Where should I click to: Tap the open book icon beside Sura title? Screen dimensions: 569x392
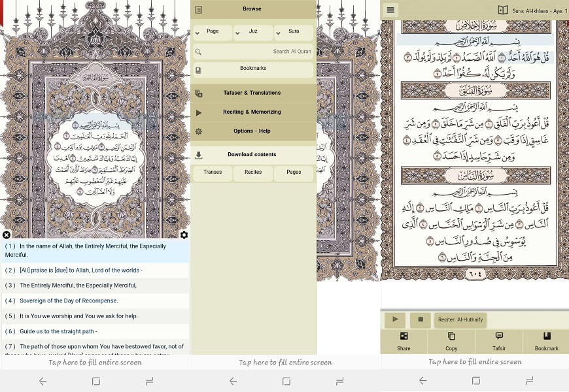[x=503, y=10]
